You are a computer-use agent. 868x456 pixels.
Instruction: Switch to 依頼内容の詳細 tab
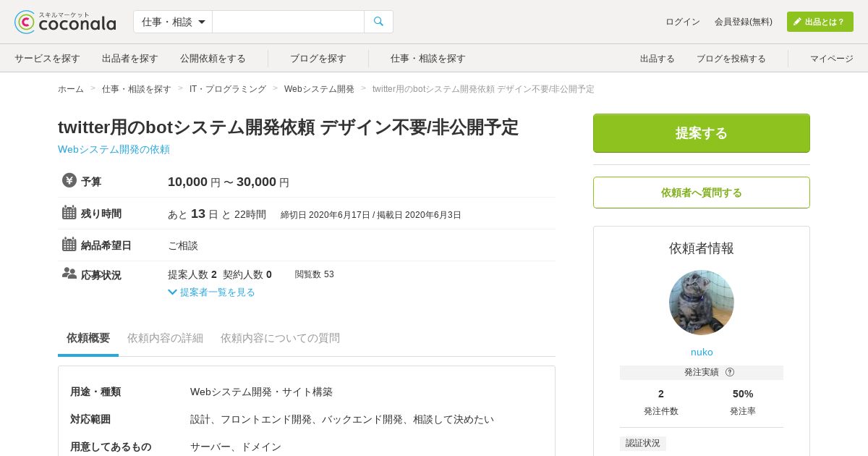[165, 338]
